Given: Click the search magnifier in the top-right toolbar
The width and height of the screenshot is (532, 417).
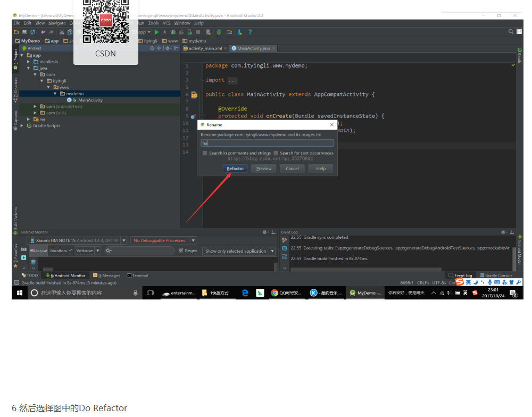Looking at the screenshot, I should (511, 31).
